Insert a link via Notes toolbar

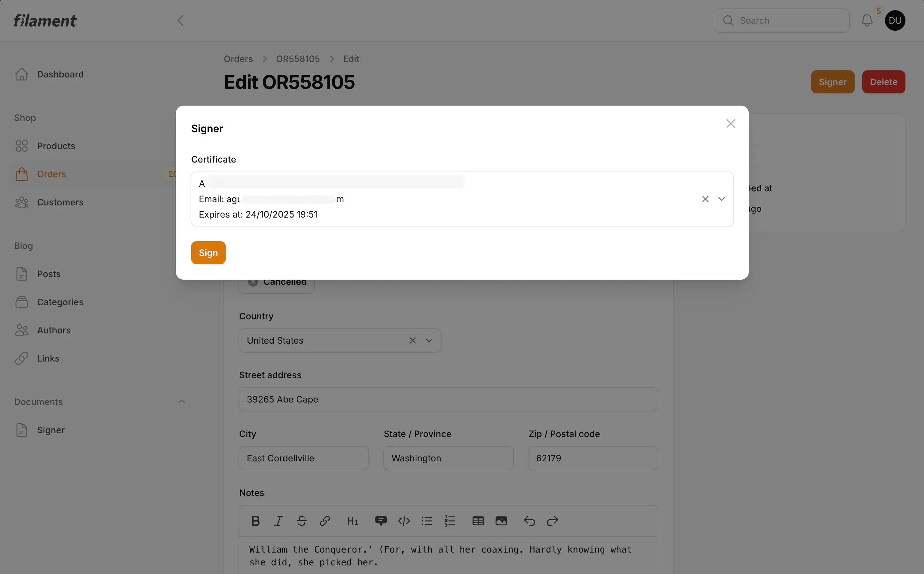pos(325,521)
